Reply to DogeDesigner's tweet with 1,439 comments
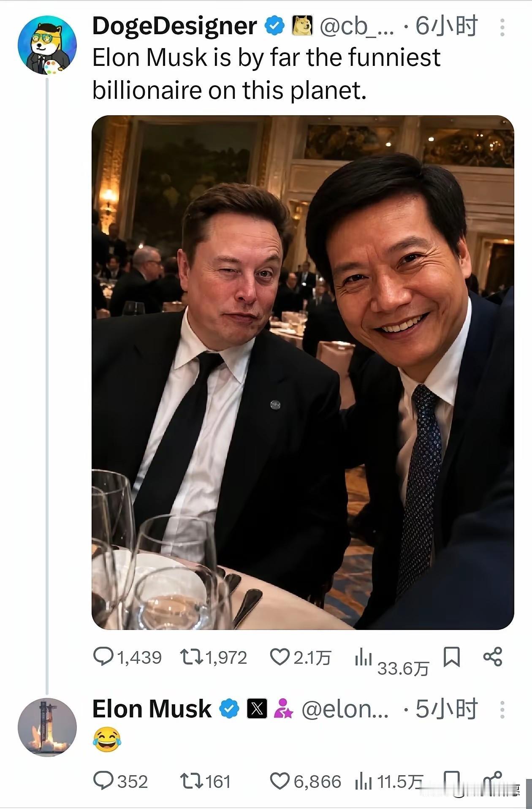The image size is (532, 809). [127, 657]
